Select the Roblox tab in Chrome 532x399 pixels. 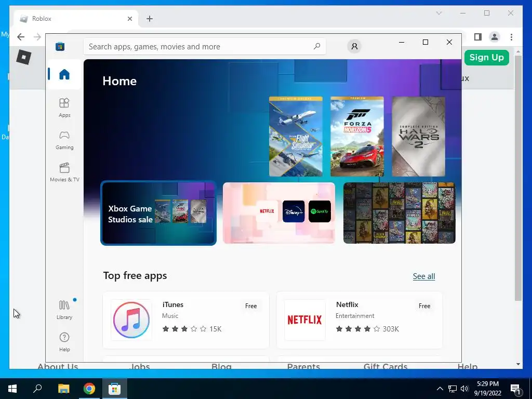[76, 19]
